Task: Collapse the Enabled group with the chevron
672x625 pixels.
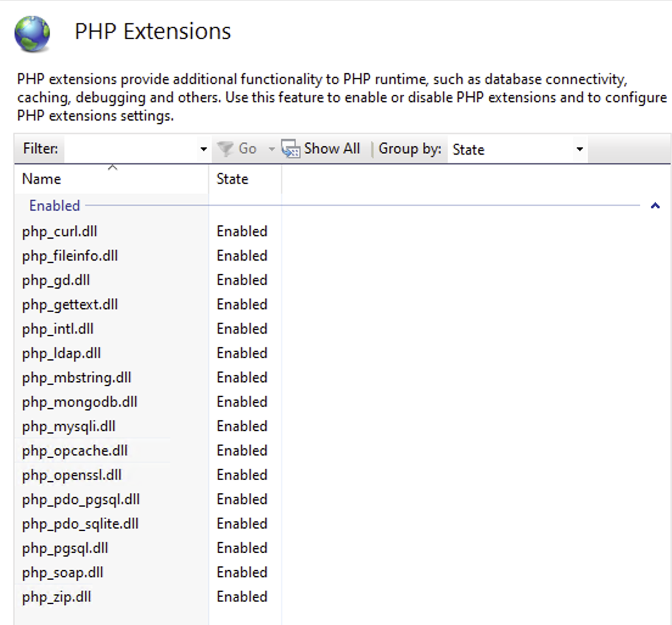Action: point(656,206)
